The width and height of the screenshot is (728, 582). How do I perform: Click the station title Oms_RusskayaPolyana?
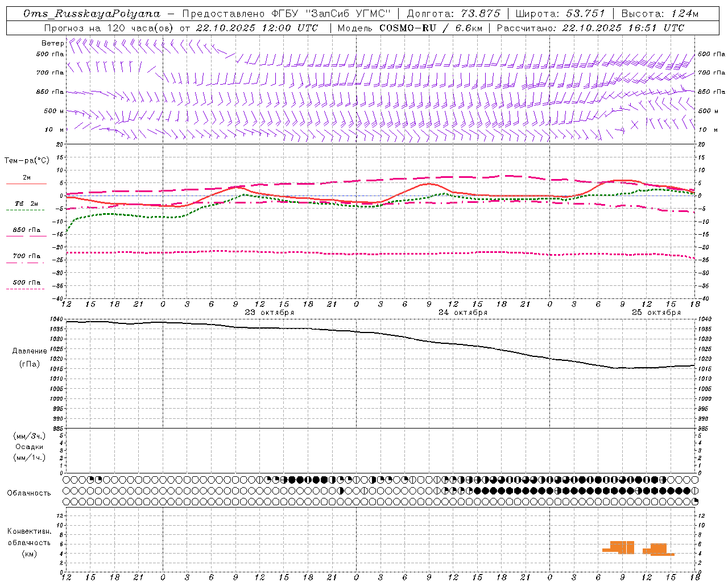(92, 14)
